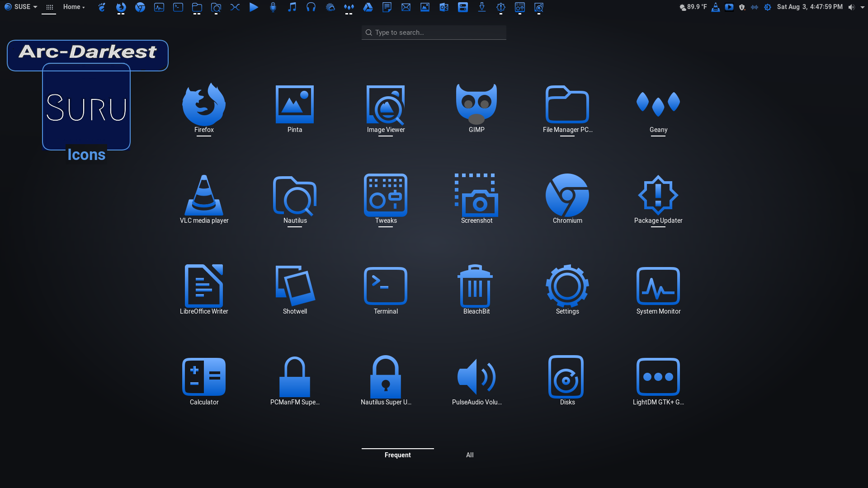
Task: Click the Firefox favorite in the top panel
Action: pyautogui.click(x=121, y=7)
